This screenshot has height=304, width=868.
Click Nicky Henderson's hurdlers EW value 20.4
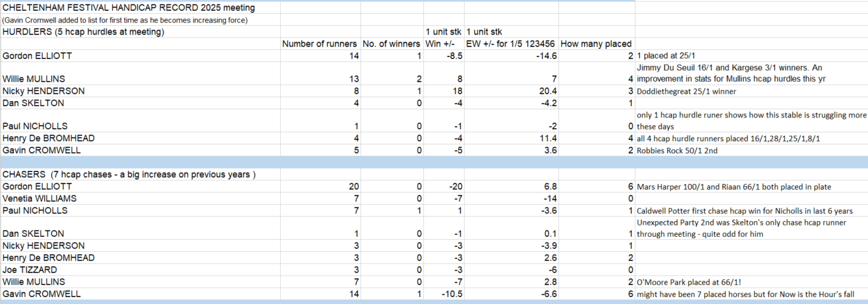coord(545,91)
